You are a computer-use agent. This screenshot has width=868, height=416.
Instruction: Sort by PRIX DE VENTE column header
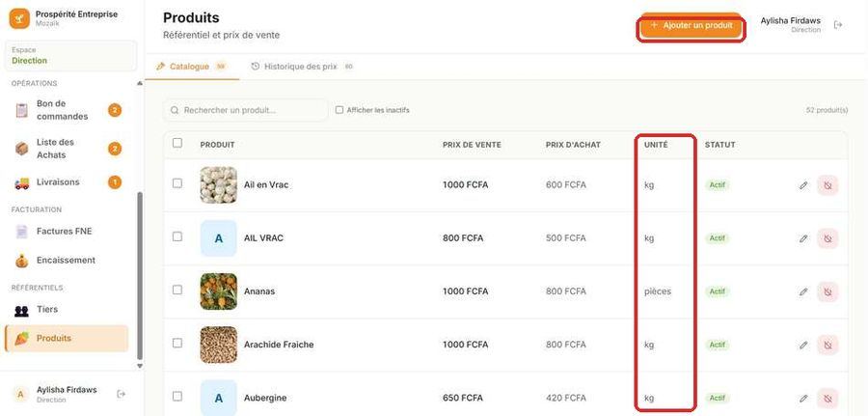(x=472, y=145)
